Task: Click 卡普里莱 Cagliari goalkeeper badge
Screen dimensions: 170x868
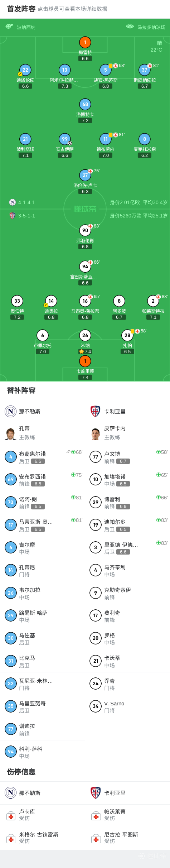Action: 85,361
